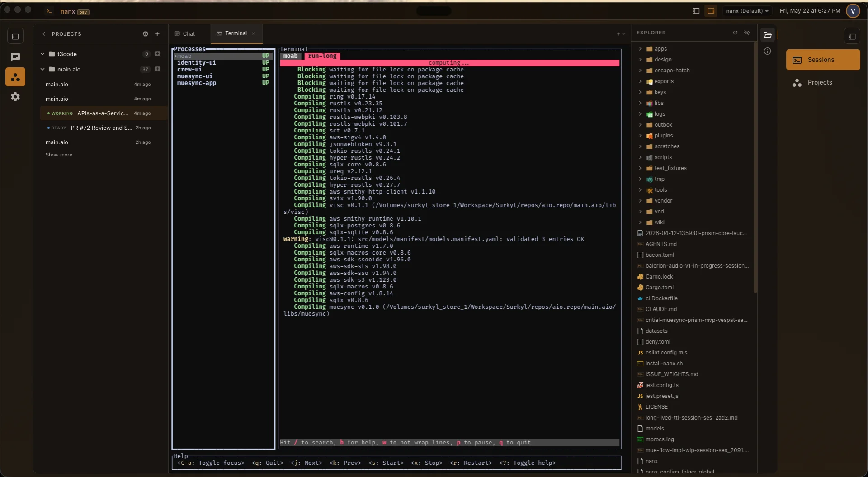Toggle right pane layout icon in title bar
The height and width of the screenshot is (477, 868).
click(711, 11)
